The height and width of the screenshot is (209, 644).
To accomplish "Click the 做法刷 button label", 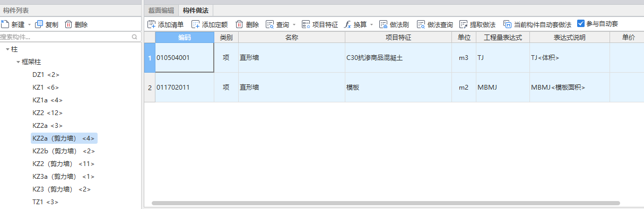I will (x=399, y=24).
